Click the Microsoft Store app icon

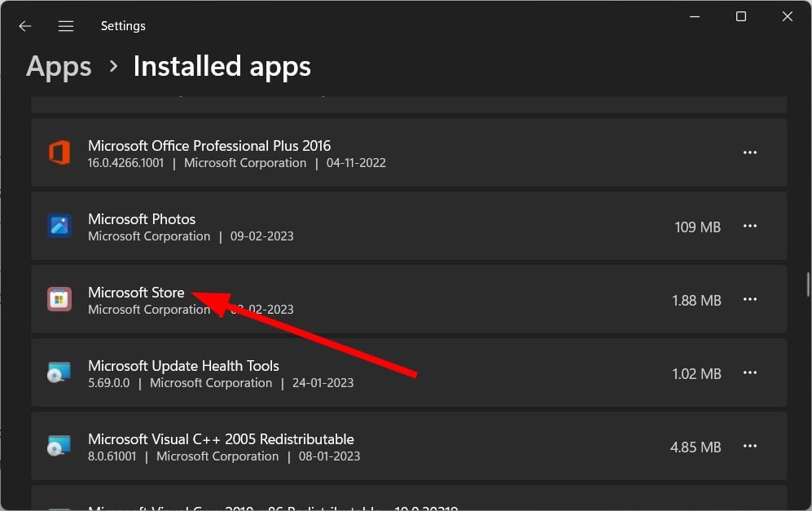coord(59,300)
